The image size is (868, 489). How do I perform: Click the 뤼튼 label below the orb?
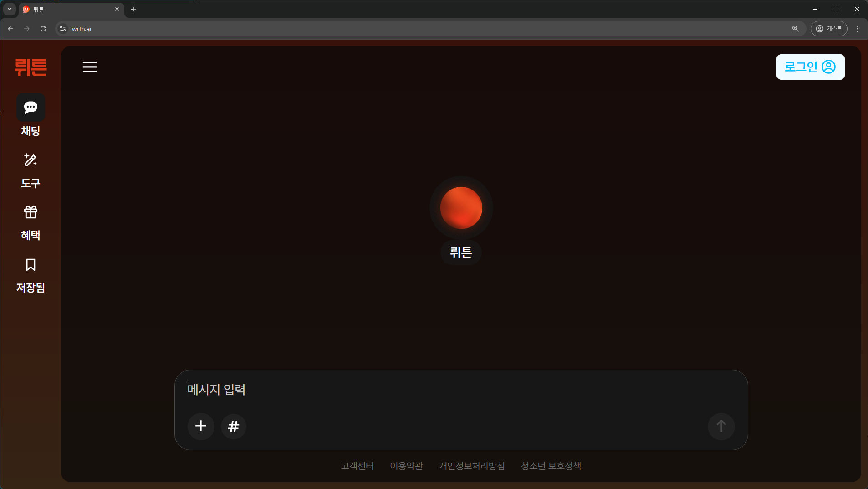(461, 252)
